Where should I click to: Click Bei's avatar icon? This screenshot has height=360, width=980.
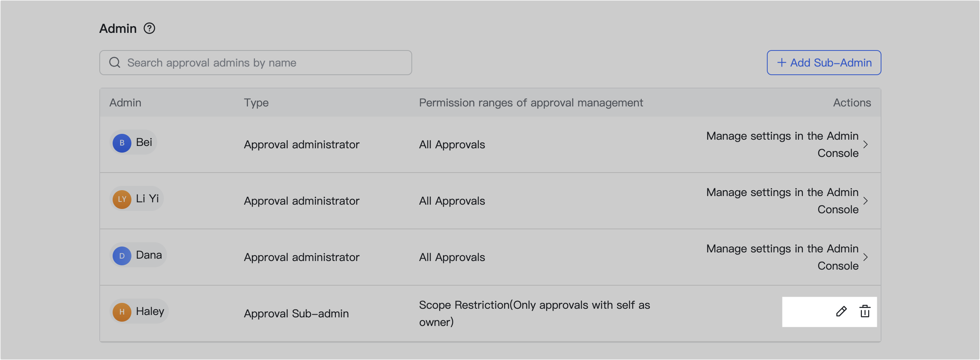[122, 142]
